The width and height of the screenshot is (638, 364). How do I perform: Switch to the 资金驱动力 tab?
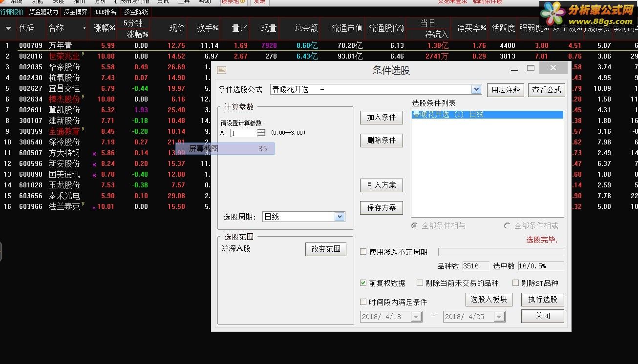click(43, 12)
